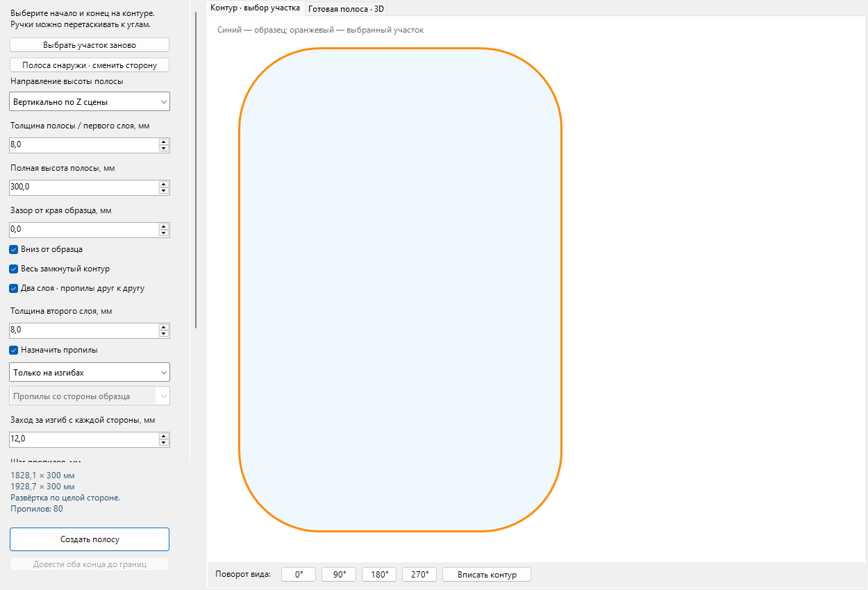Increase the gap from sample edge value
This screenshot has width=868, height=590.
pyautogui.click(x=164, y=226)
